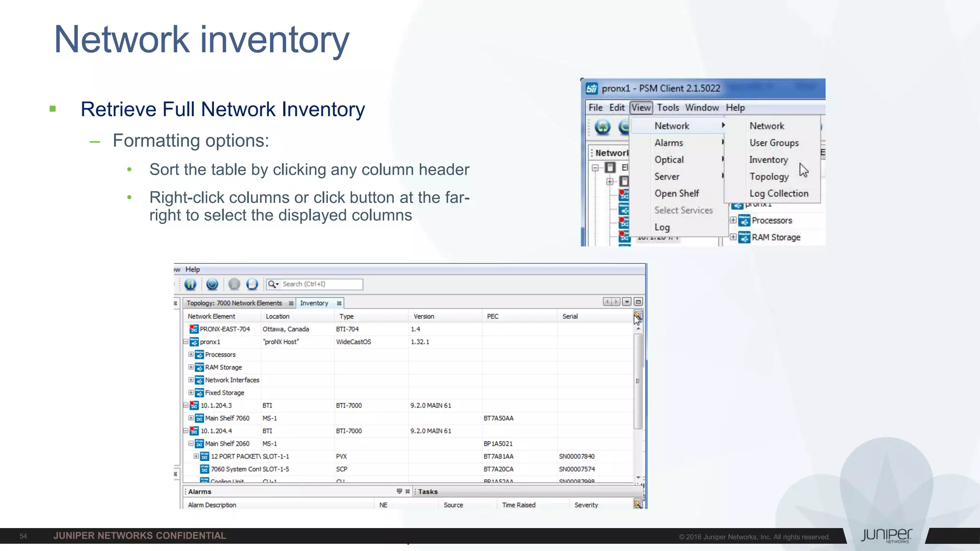Image resolution: width=980 pixels, height=551 pixels.
Task: Open the Inventory column selector button
Action: (638, 315)
